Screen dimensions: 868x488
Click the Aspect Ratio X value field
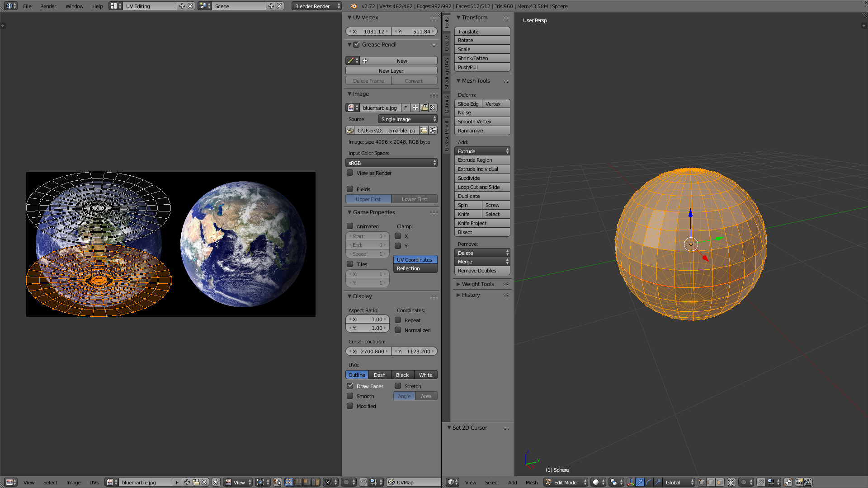(x=368, y=319)
